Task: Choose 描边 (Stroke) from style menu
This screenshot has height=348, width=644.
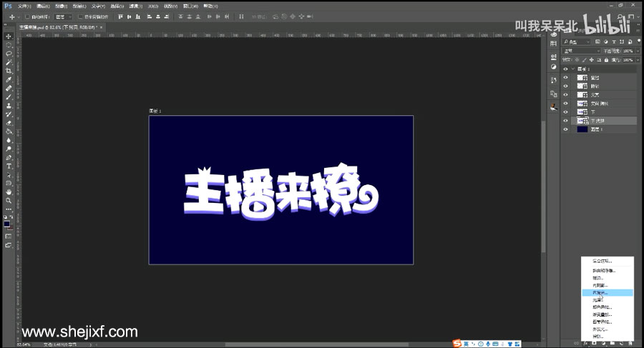Action: [608, 278]
